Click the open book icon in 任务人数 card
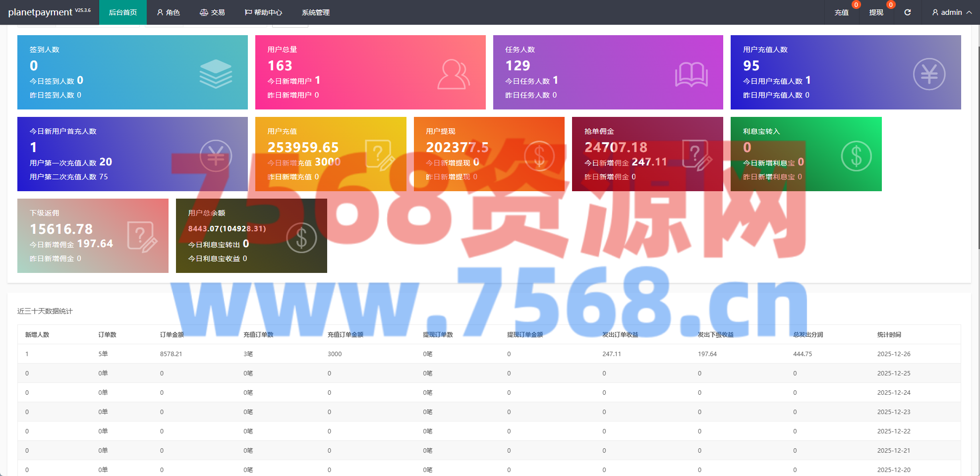 coord(691,75)
